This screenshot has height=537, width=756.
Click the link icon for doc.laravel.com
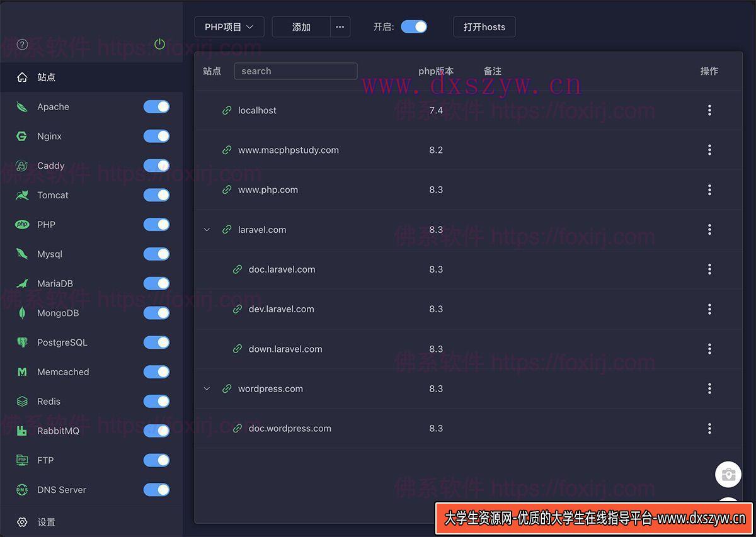pos(238,269)
